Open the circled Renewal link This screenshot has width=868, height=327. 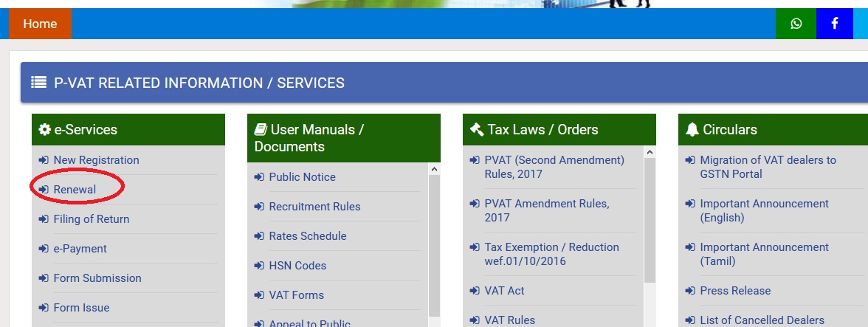(75, 190)
